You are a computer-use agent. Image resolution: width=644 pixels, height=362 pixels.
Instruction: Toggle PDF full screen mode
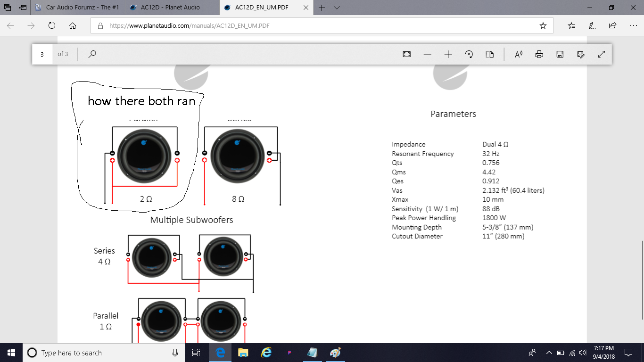point(602,54)
